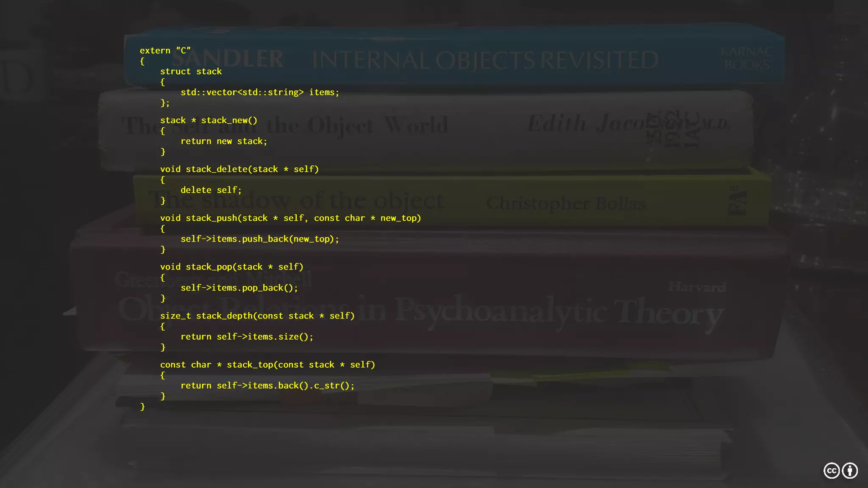868x488 pixels.
Task: Click the stack_push function signature
Action: click(290, 218)
